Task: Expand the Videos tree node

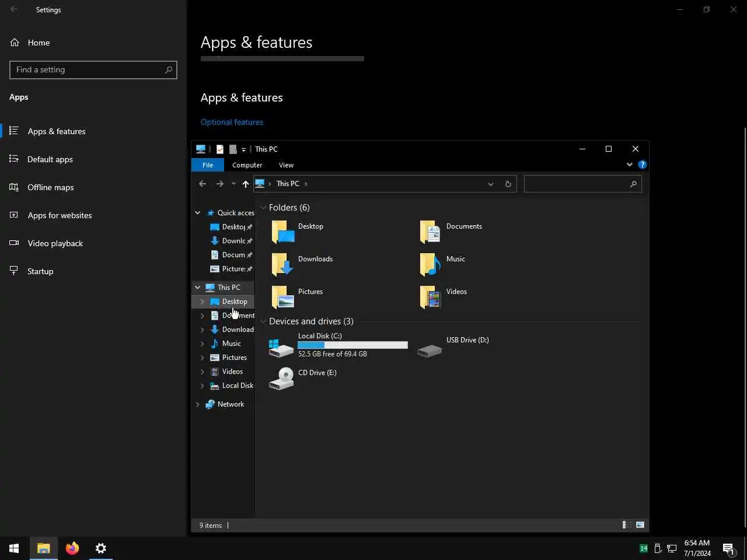Action: pos(203,372)
